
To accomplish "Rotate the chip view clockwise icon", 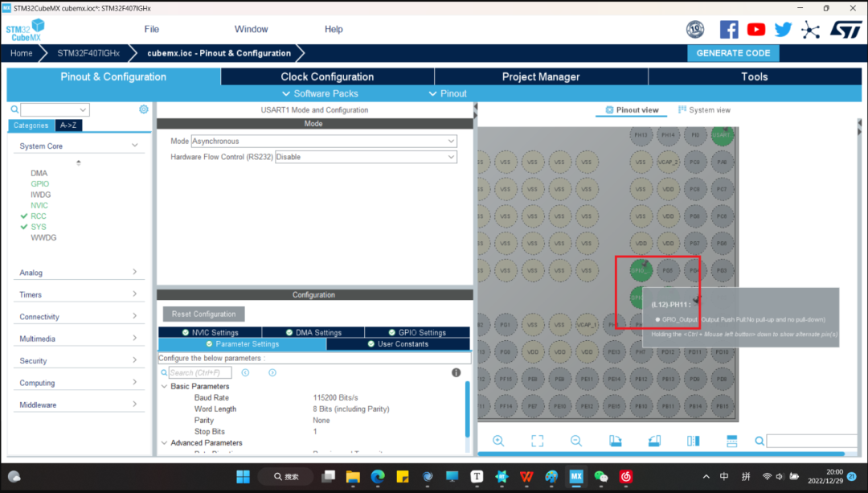I will coord(615,441).
